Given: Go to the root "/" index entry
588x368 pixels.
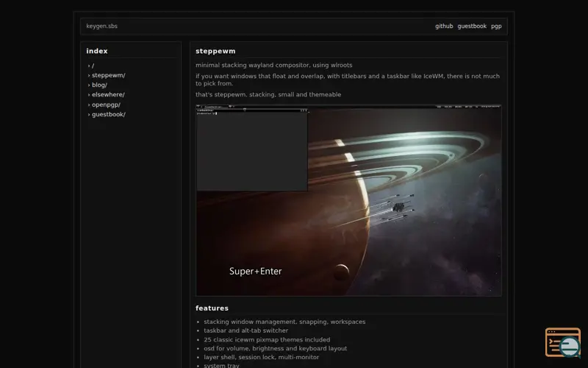Looking at the screenshot, I should tap(93, 66).
